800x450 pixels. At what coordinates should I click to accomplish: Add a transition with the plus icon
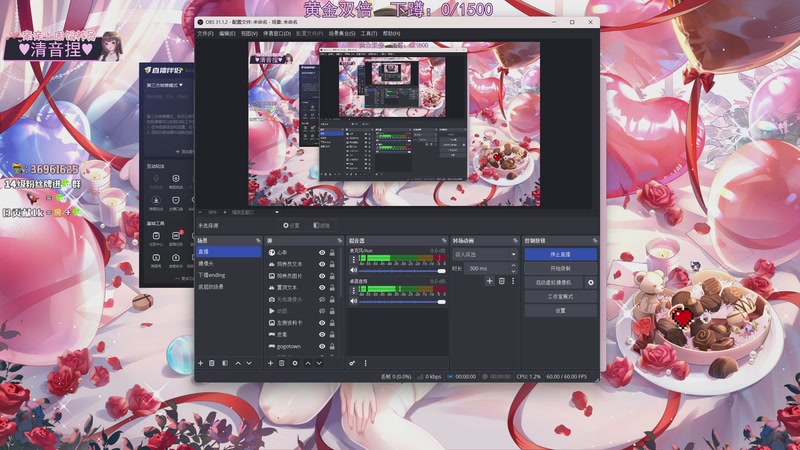[x=489, y=281]
